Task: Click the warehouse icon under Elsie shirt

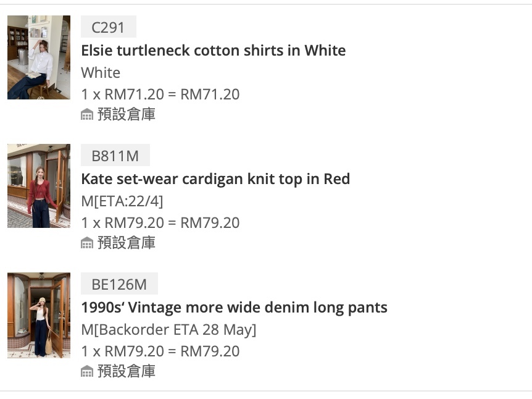Action: [87, 114]
